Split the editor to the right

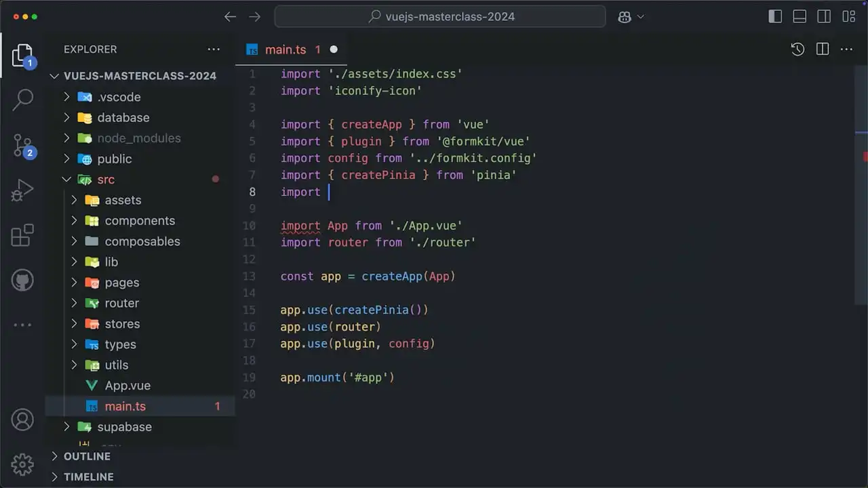[x=823, y=49]
